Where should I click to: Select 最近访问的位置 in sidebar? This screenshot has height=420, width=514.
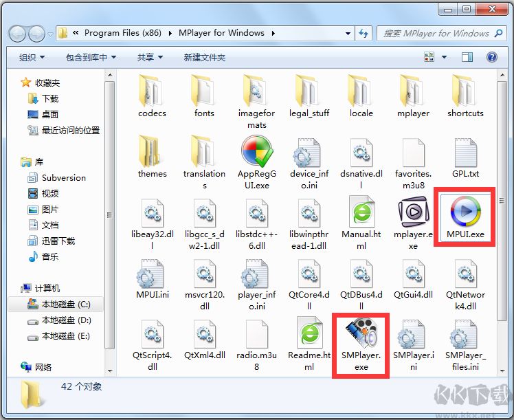pyautogui.click(x=64, y=130)
